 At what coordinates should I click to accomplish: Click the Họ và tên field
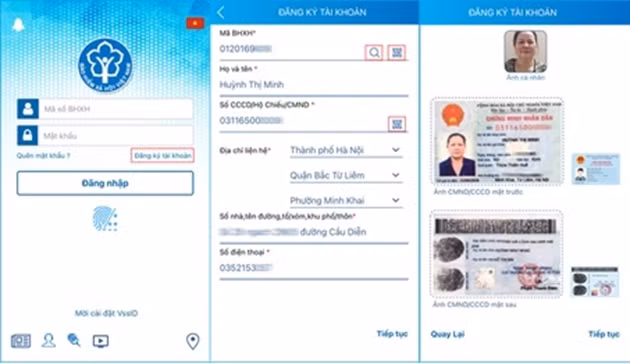tap(314, 85)
